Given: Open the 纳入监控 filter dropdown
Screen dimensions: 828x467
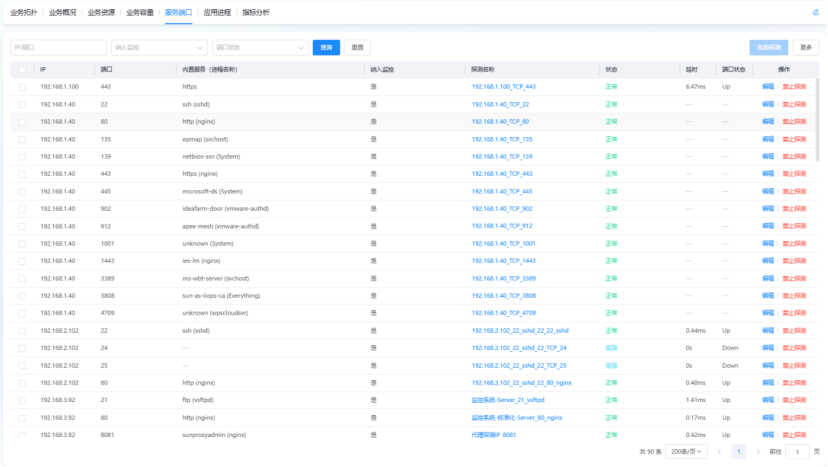Looking at the screenshot, I should click(x=159, y=48).
